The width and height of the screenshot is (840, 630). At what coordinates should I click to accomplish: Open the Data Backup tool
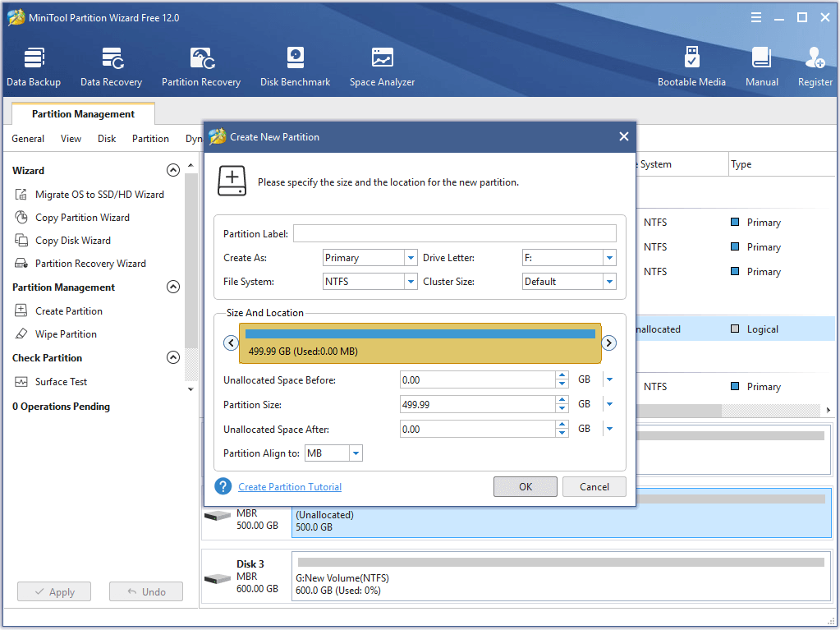34,67
